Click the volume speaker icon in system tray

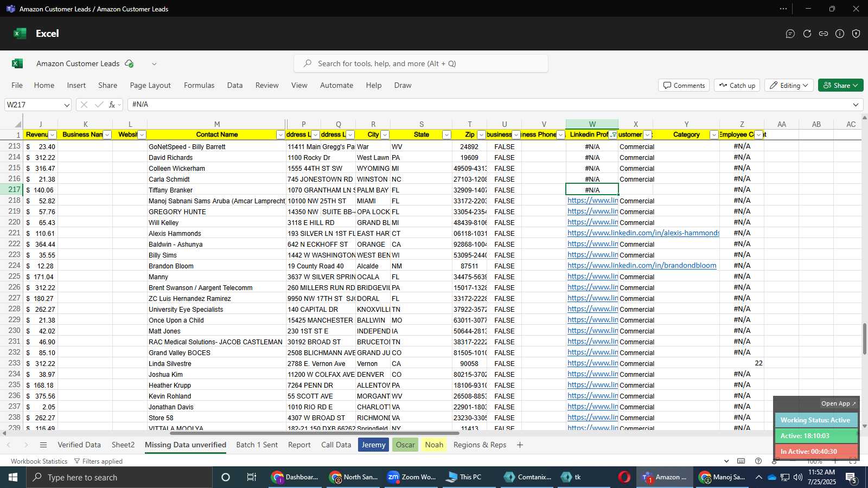click(x=798, y=477)
